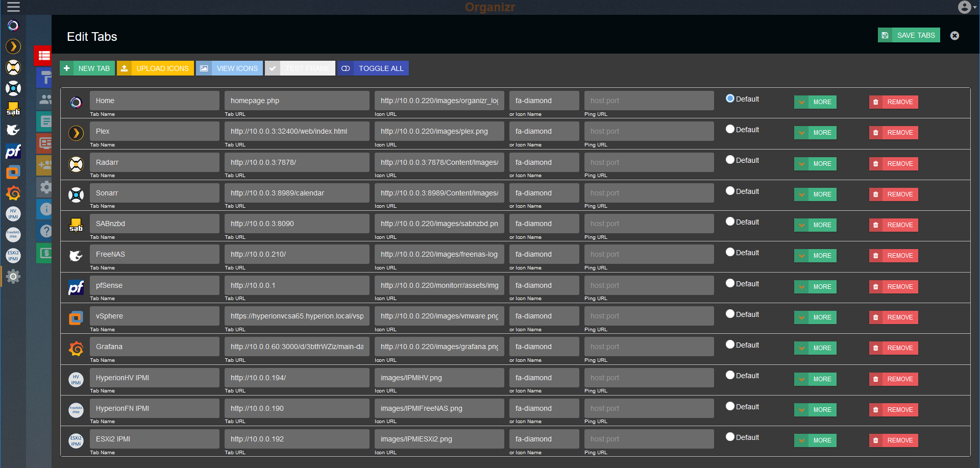Screen dimensions: 980x468
Task: Edit the Radarr Tab URL field
Action: [x=297, y=162]
